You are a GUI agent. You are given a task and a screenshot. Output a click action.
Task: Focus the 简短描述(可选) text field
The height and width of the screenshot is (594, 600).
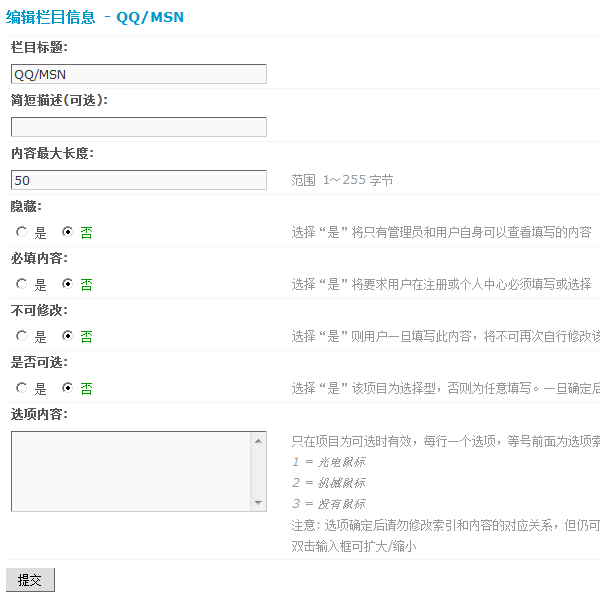click(139, 127)
